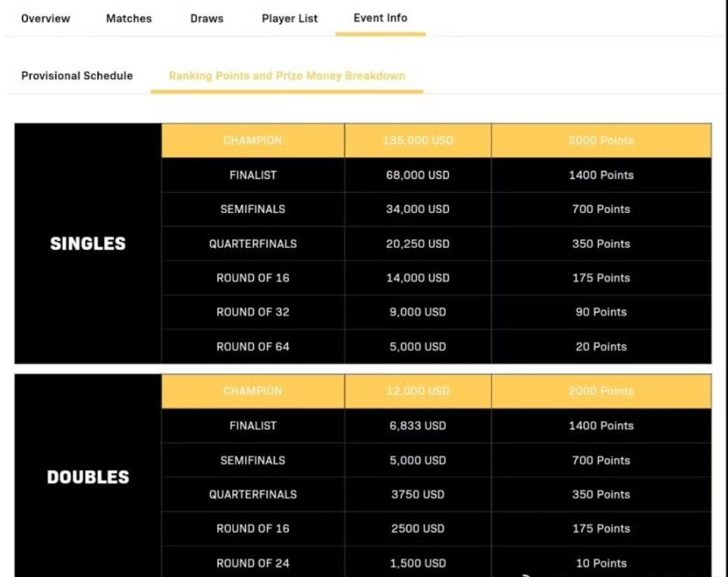This screenshot has height=577, width=728.
Task: Go to the Draws tab
Action: point(207,19)
